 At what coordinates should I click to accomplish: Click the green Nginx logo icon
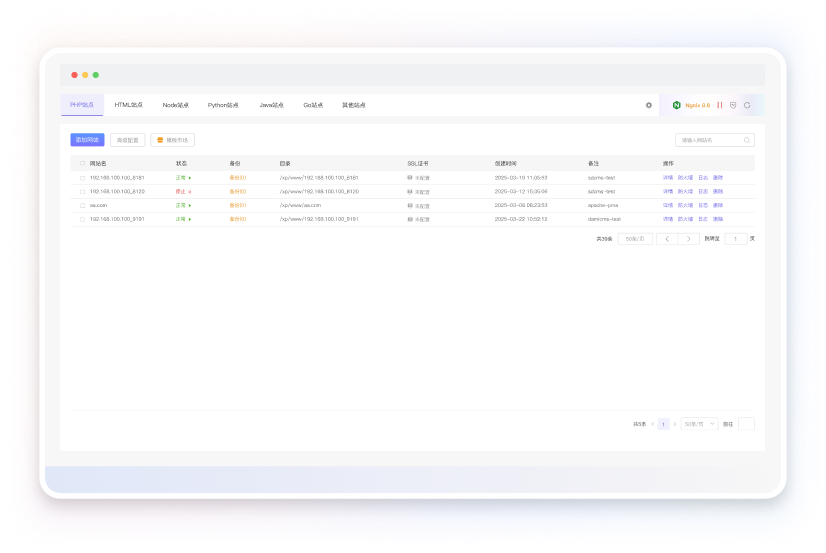tap(677, 105)
